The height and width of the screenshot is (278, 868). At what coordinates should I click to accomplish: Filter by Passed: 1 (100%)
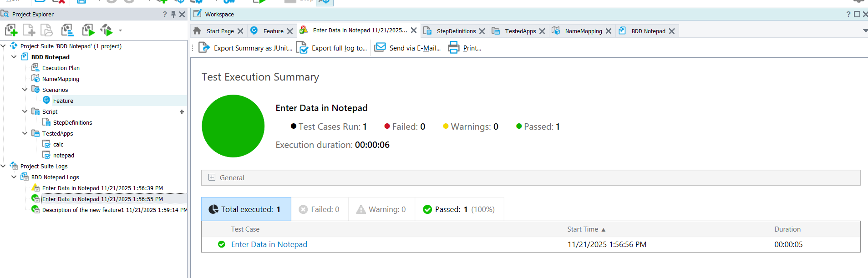[x=459, y=209]
